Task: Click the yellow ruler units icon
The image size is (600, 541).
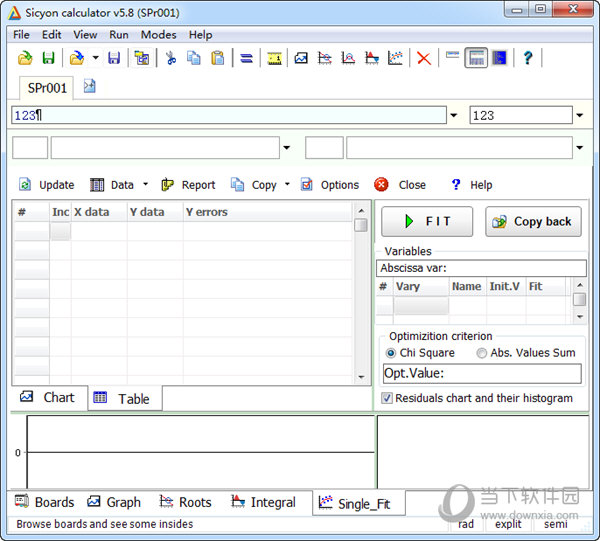Action: click(x=274, y=58)
